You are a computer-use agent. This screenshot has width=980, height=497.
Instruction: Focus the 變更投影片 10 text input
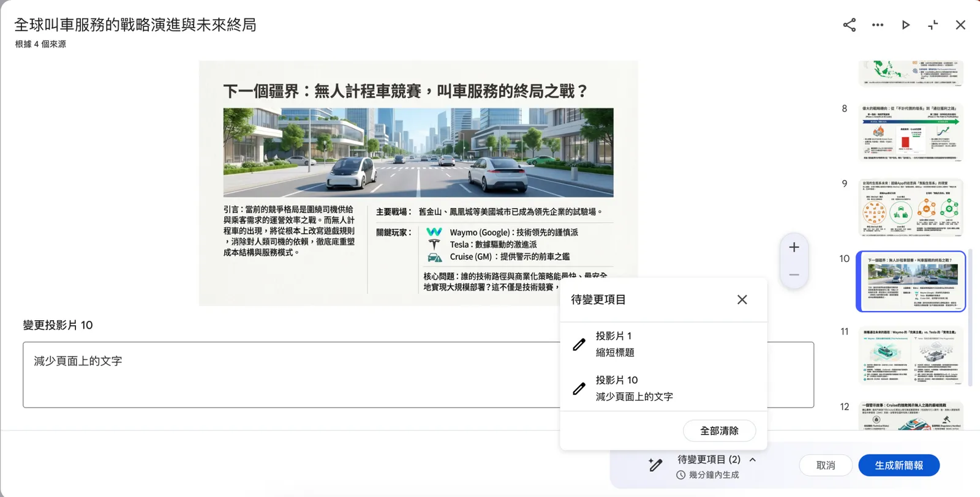pyautogui.click(x=418, y=375)
